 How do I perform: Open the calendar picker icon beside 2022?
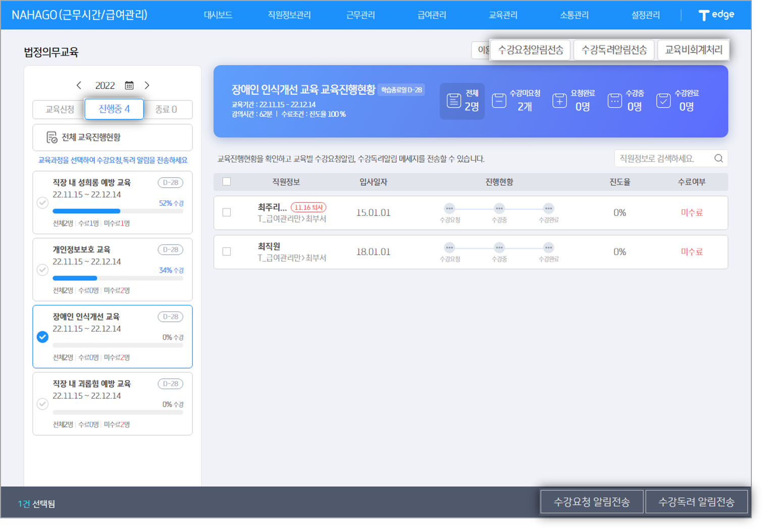tap(129, 85)
